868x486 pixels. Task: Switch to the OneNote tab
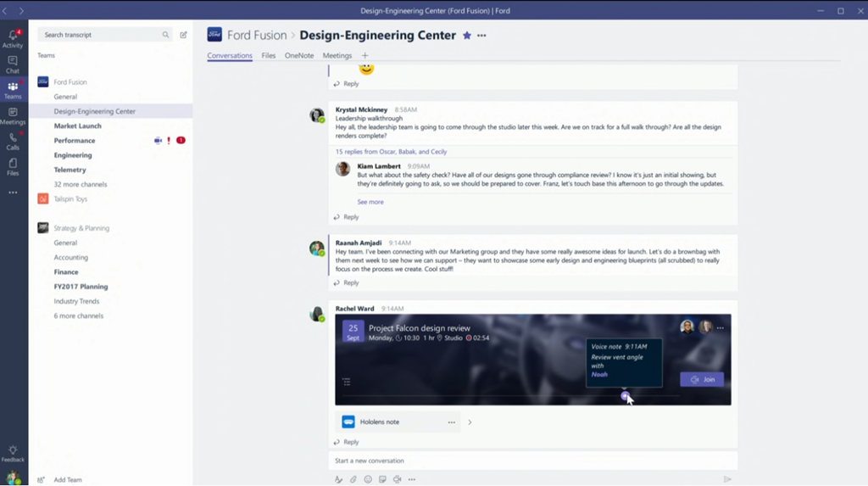coord(298,56)
